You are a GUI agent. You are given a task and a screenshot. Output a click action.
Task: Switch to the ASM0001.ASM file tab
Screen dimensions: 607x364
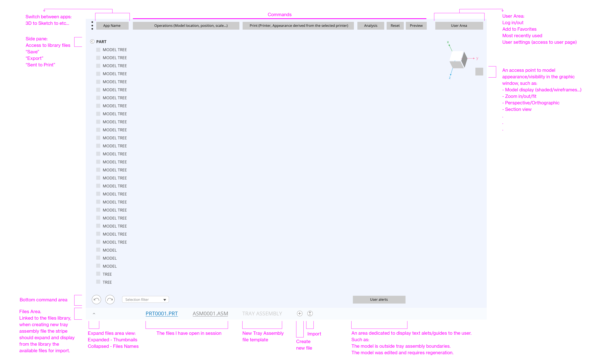[210, 314]
